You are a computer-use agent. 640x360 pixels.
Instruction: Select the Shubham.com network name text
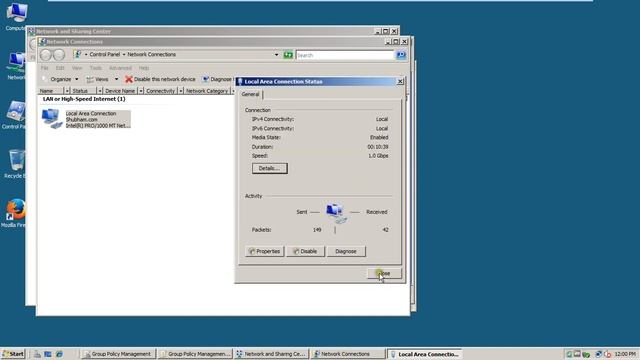click(x=82, y=120)
